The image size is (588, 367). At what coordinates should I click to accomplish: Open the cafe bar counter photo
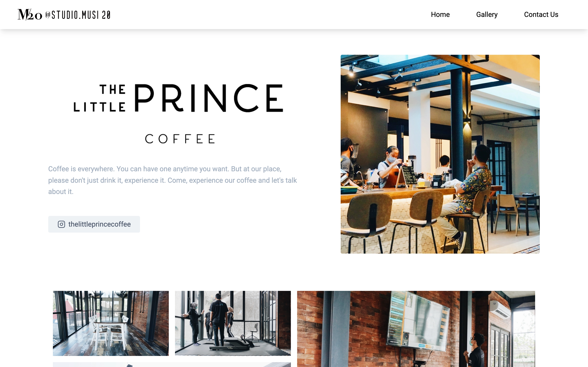(x=440, y=154)
